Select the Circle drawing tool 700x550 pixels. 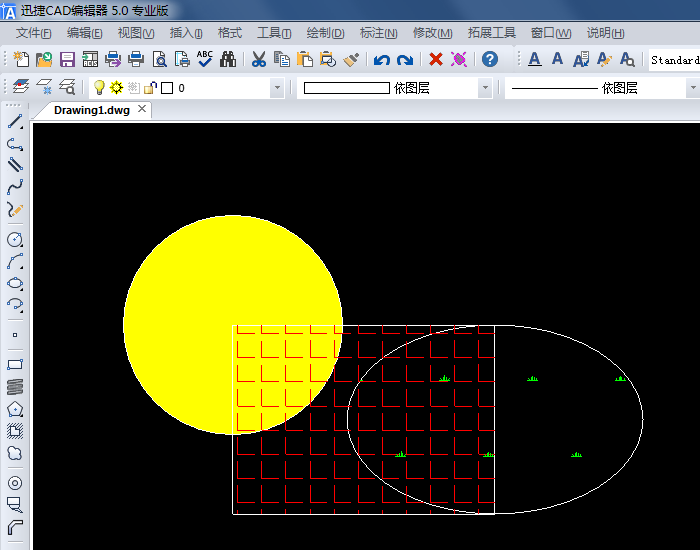coord(15,240)
